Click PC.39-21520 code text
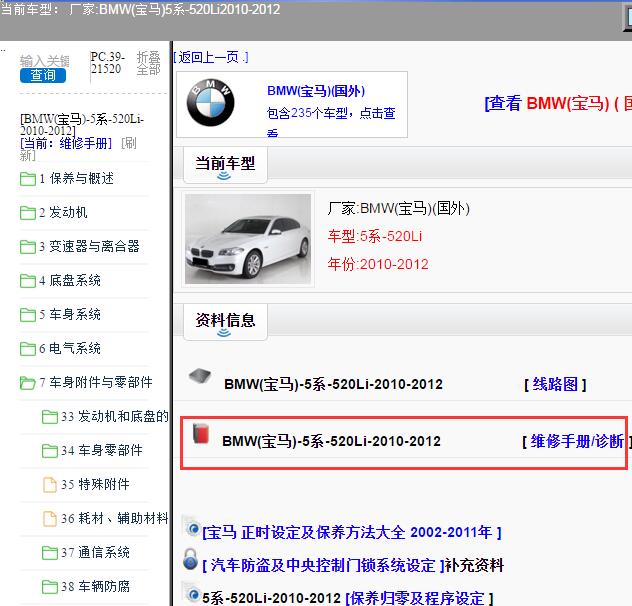Viewport: 632px width, 606px height. point(107,62)
